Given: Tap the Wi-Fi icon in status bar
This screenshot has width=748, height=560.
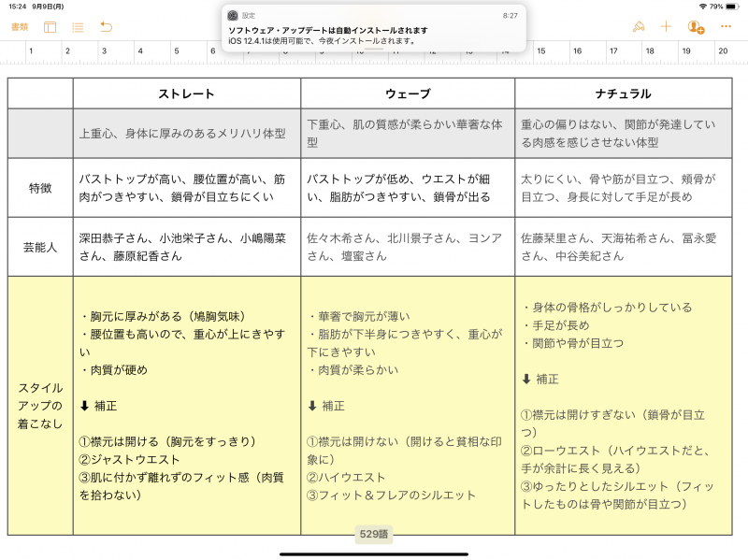Looking at the screenshot, I should [703, 7].
